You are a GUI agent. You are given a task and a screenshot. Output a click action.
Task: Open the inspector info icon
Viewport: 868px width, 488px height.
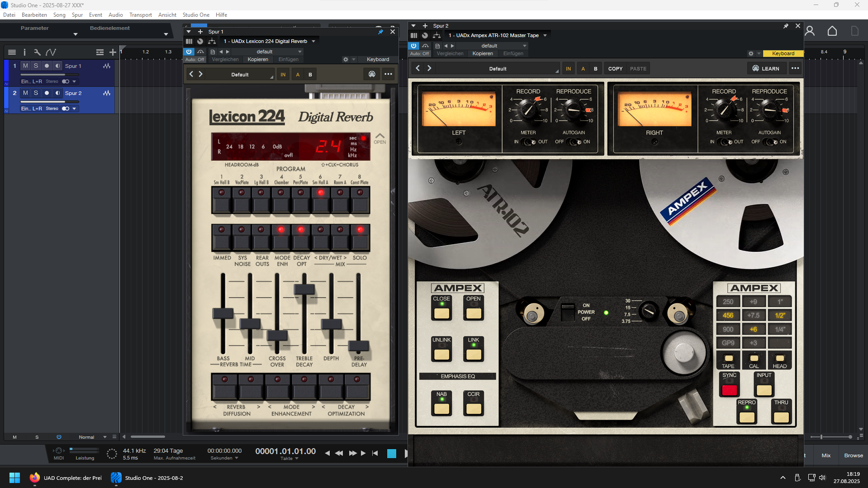point(24,52)
